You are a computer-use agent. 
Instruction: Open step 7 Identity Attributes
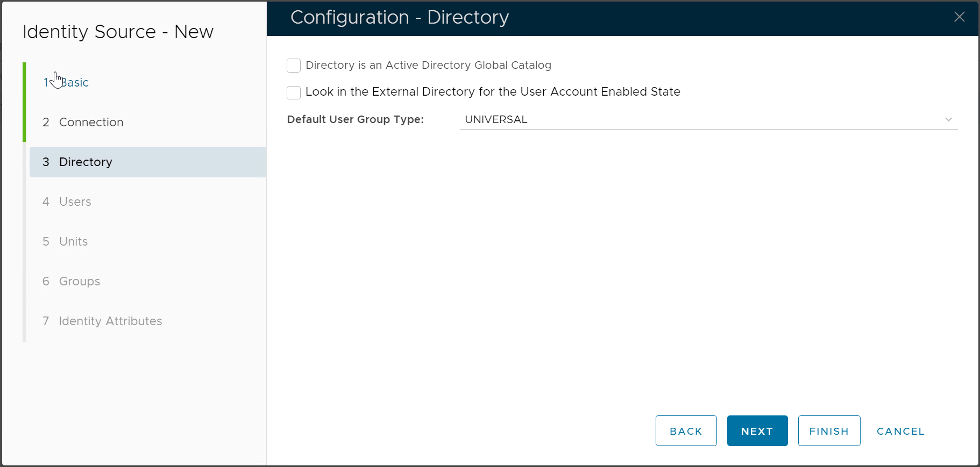tap(110, 321)
